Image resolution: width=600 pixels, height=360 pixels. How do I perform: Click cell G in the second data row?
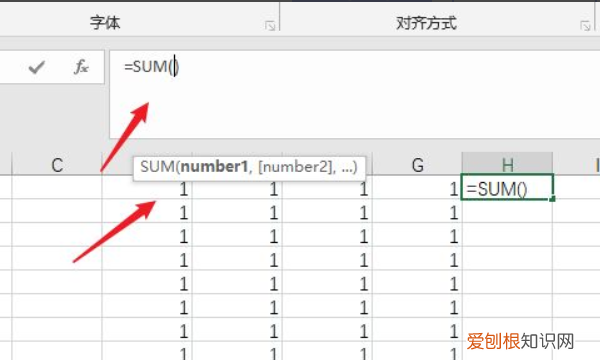417,211
